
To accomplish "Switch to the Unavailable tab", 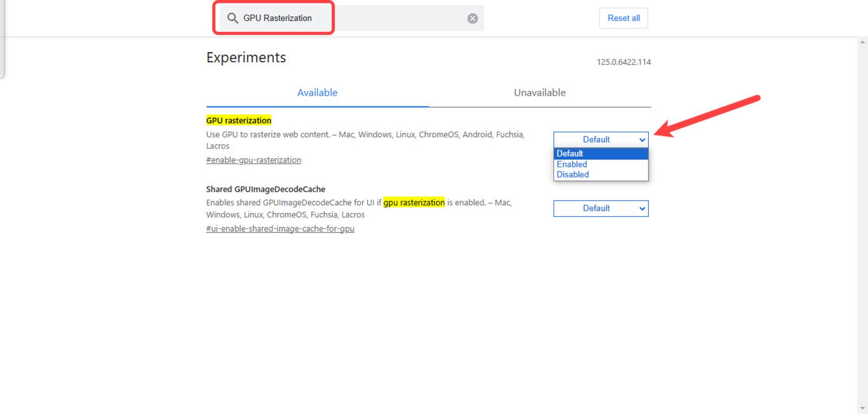I will 540,93.
